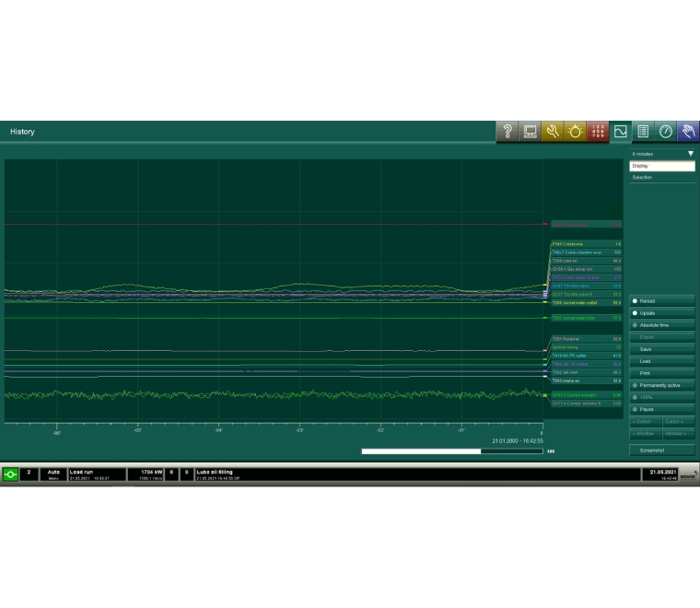700x608 pixels.
Task: Select the T206 Jacket water outlet legend entry
Action: 586,302
